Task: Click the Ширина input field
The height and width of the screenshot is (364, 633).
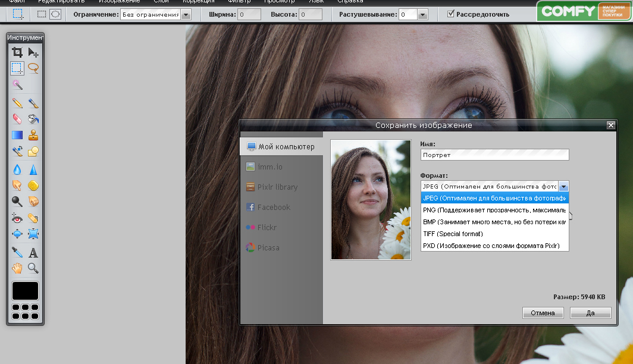Action: [249, 14]
